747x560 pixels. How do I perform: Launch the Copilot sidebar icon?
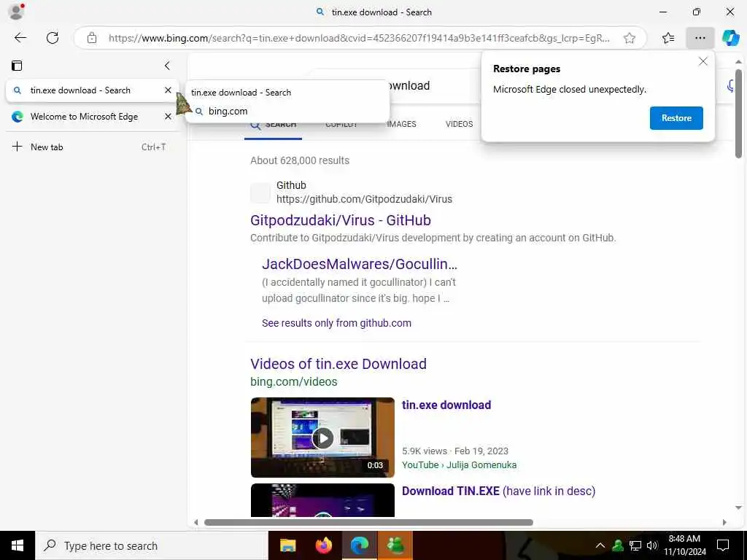click(730, 38)
